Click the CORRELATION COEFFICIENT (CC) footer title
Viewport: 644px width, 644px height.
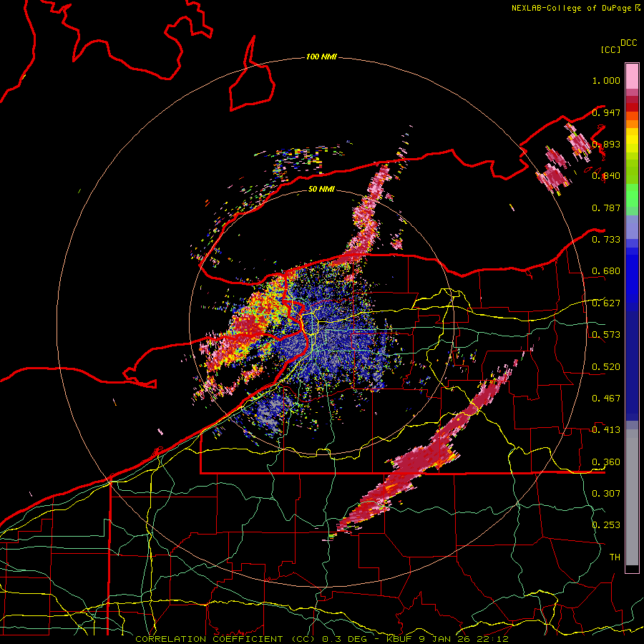(225, 639)
